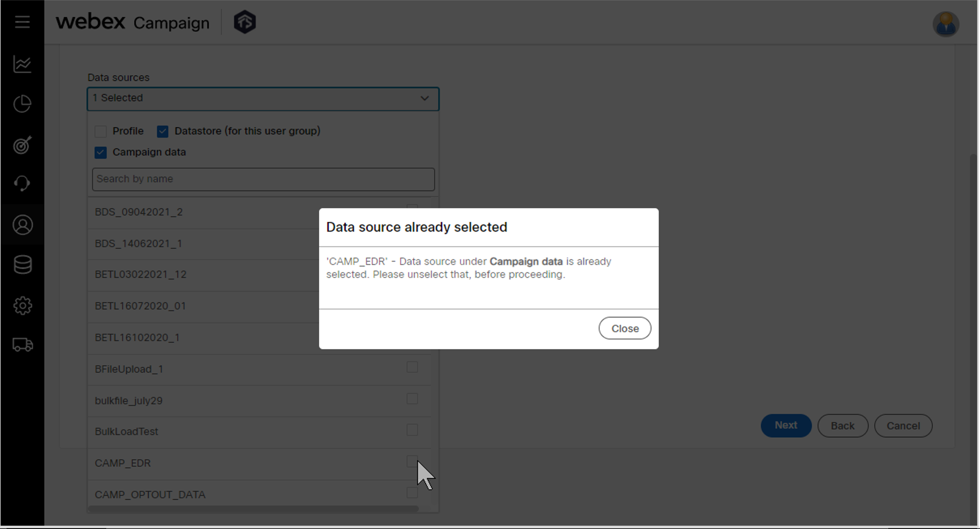Click the Next button
The width and height of the screenshot is (980, 529).
click(x=786, y=426)
